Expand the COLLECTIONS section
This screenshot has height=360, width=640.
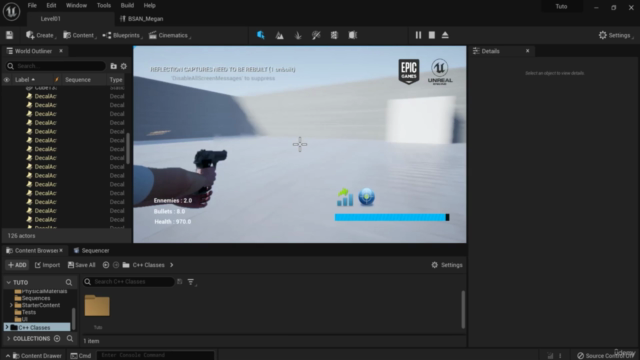pos(9,338)
